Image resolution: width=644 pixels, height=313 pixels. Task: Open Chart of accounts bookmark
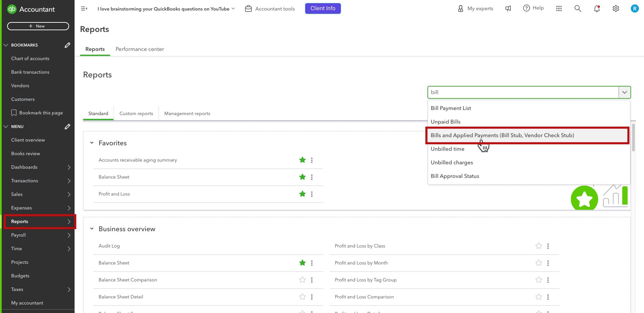pyautogui.click(x=30, y=58)
